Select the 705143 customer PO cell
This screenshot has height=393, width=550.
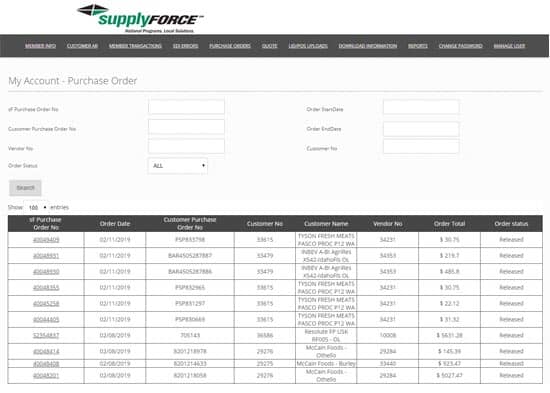190,335
